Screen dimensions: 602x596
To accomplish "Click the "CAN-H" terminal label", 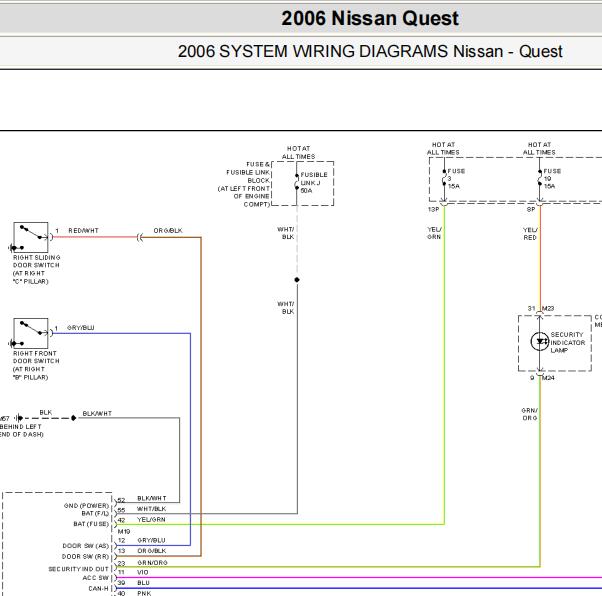I will tap(99, 588).
